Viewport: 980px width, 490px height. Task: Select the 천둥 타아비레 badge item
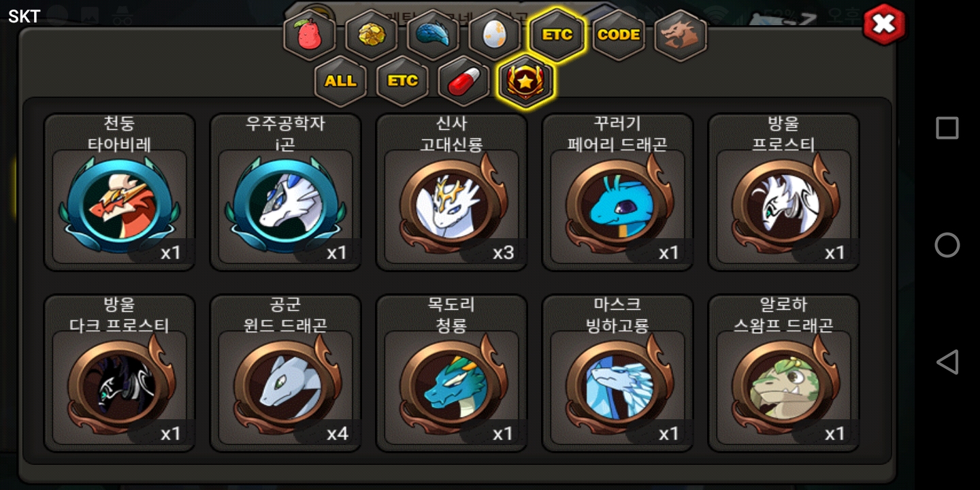click(x=120, y=192)
